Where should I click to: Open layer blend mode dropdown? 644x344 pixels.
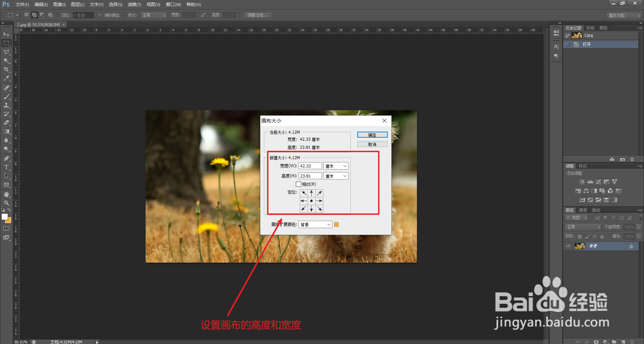583,227
